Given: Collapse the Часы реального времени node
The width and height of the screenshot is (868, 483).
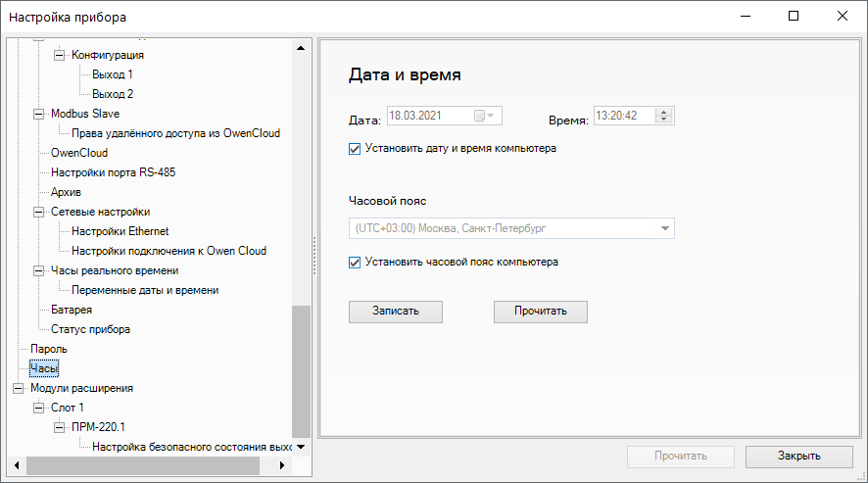Looking at the screenshot, I should coord(39,270).
